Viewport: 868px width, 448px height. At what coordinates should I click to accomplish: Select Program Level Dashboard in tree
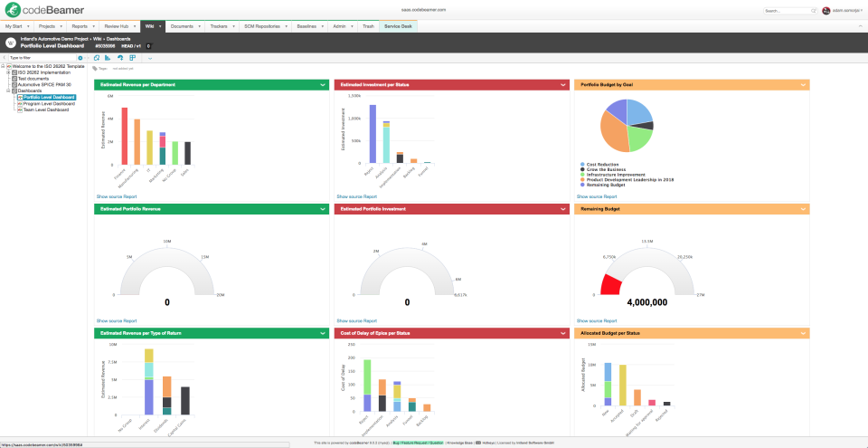49,103
